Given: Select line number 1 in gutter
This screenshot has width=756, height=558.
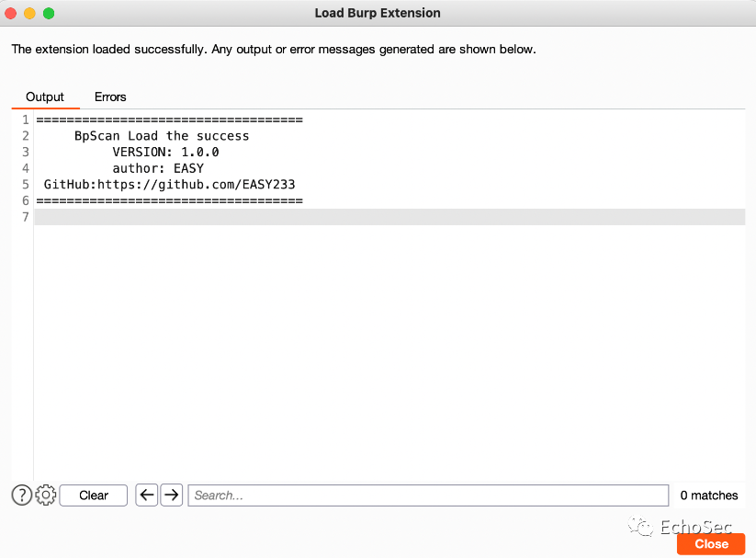Looking at the screenshot, I should coord(26,120).
